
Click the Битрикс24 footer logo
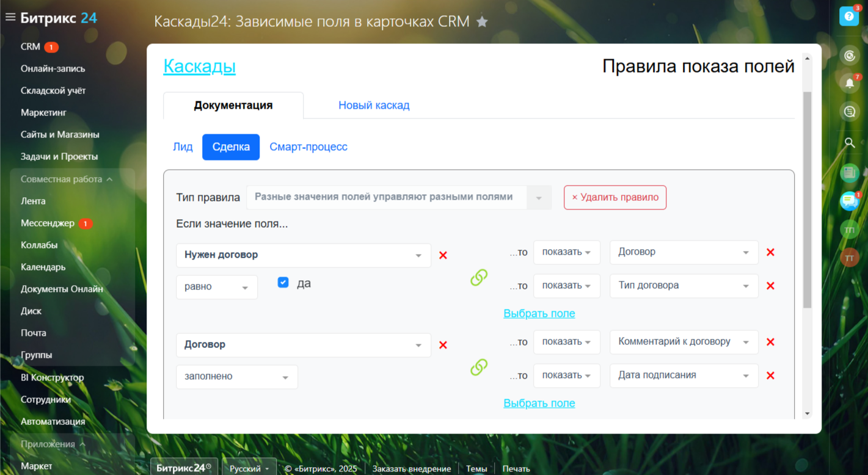[x=184, y=468]
